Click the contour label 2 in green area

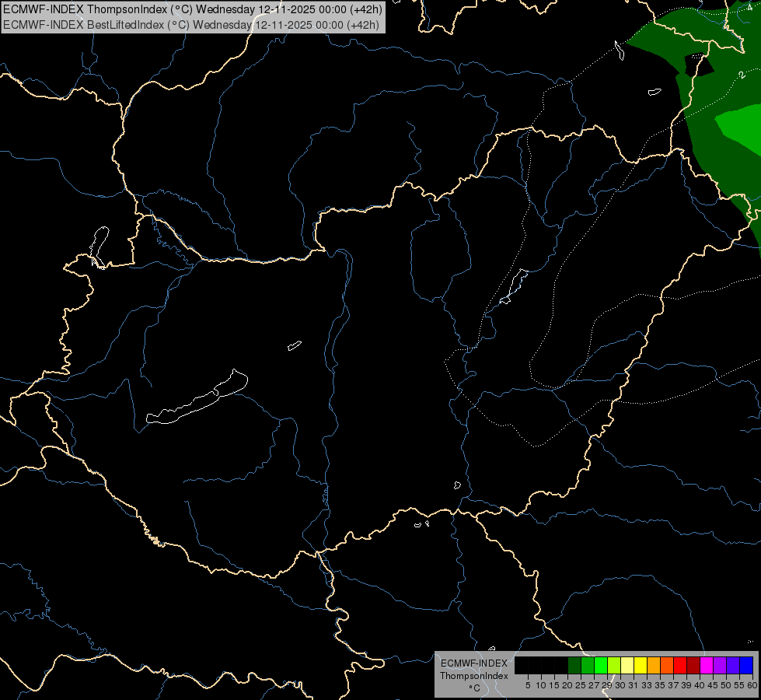click(x=742, y=75)
